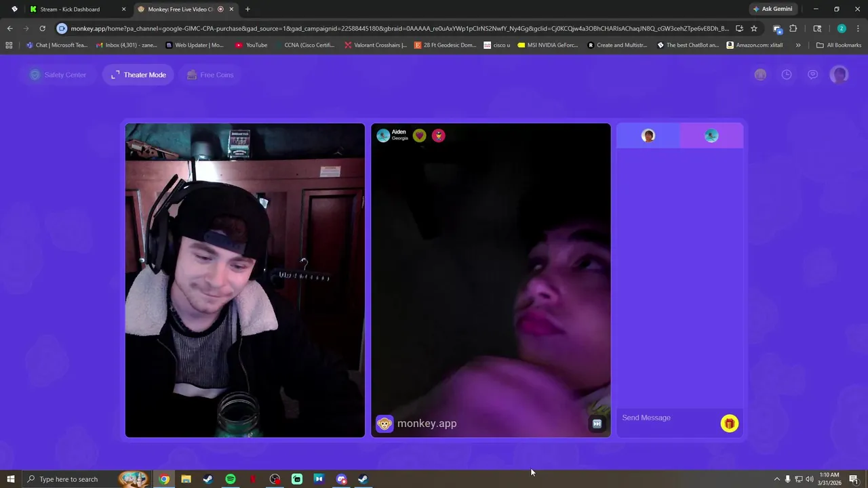Open the Web Updater bookmark

[x=195, y=45]
